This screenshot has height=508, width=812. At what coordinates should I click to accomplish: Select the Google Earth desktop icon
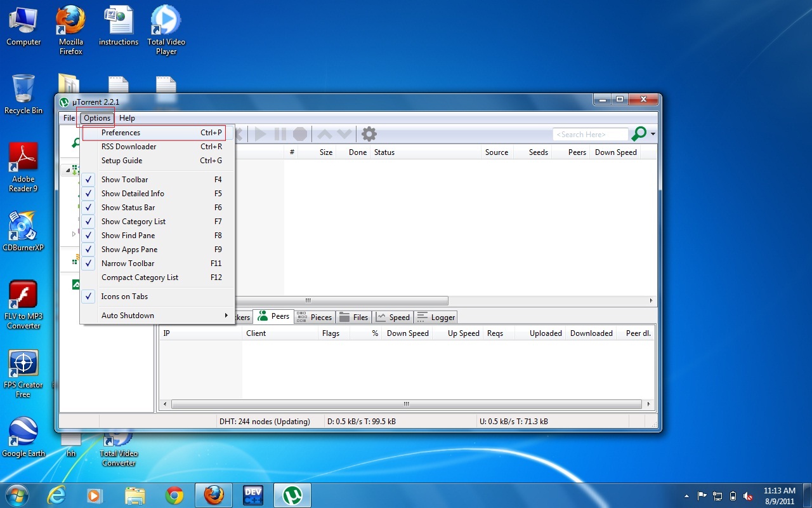coord(23,437)
